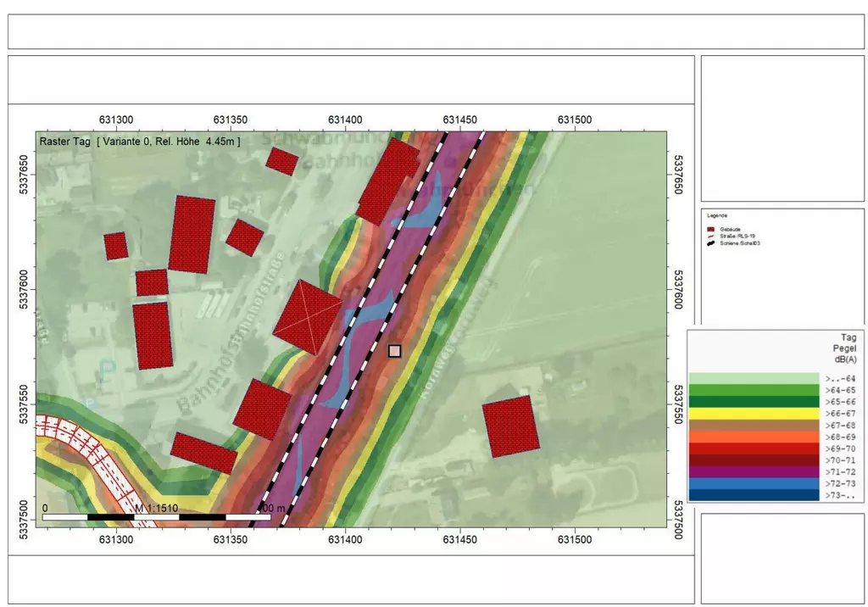868x607 pixels.
Task: Click the blue P parking symbol on the map
Action: point(108,370)
